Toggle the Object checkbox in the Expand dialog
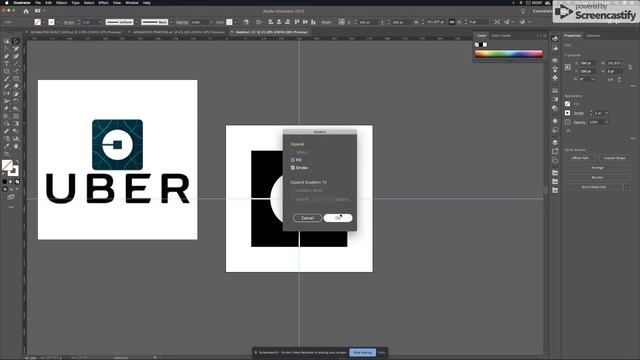The height and width of the screenshot is (360, 640). pyautogui.click(x=293, y=152)
